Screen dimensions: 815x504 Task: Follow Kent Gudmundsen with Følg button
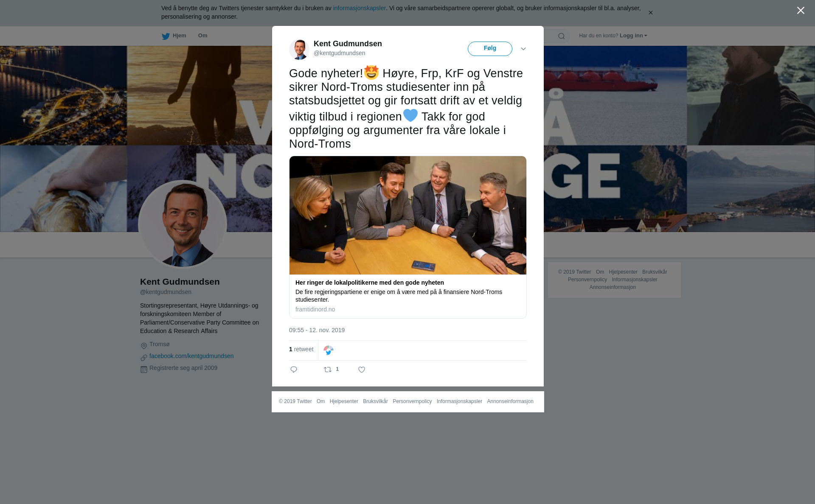(x=490, y=48)
